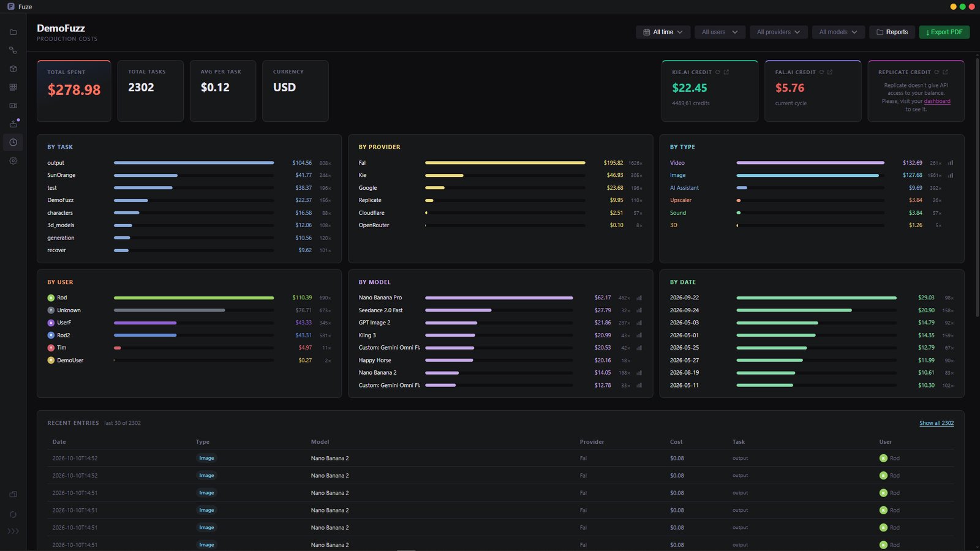This screenshot has width=980, height=551.
Task: Click the Export PDF button
Action: pyautogui.click(x=944, y=32)
